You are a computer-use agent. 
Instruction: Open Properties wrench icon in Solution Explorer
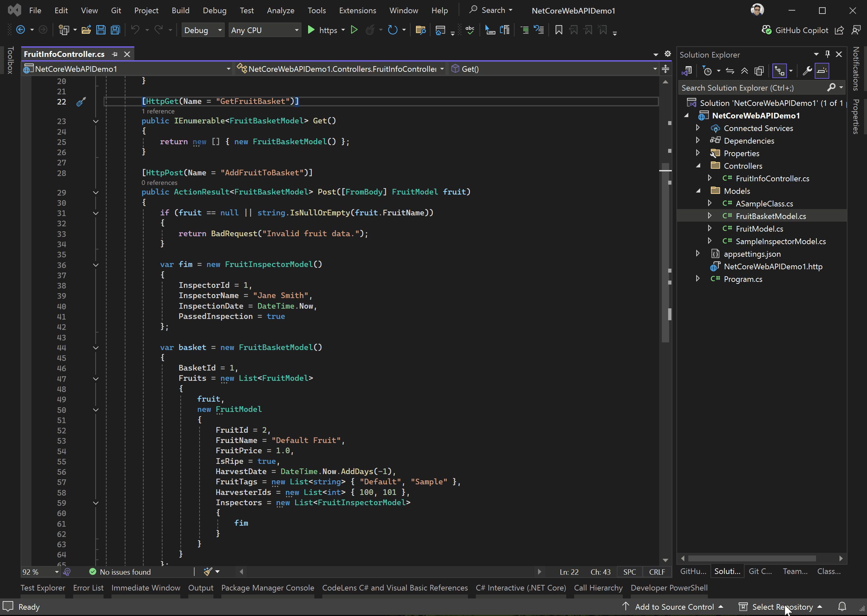click(807, 71)
